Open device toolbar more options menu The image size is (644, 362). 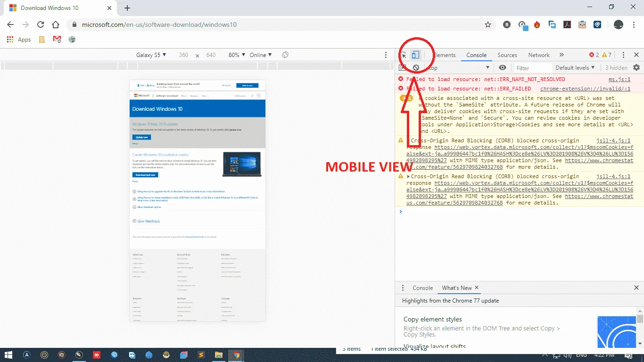click(386, 55)
